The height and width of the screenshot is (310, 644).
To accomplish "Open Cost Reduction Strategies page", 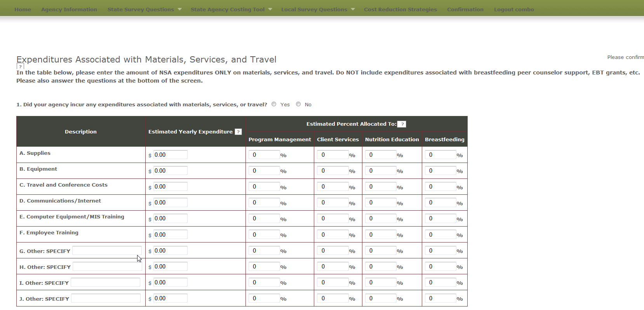I will click(400, 9).
